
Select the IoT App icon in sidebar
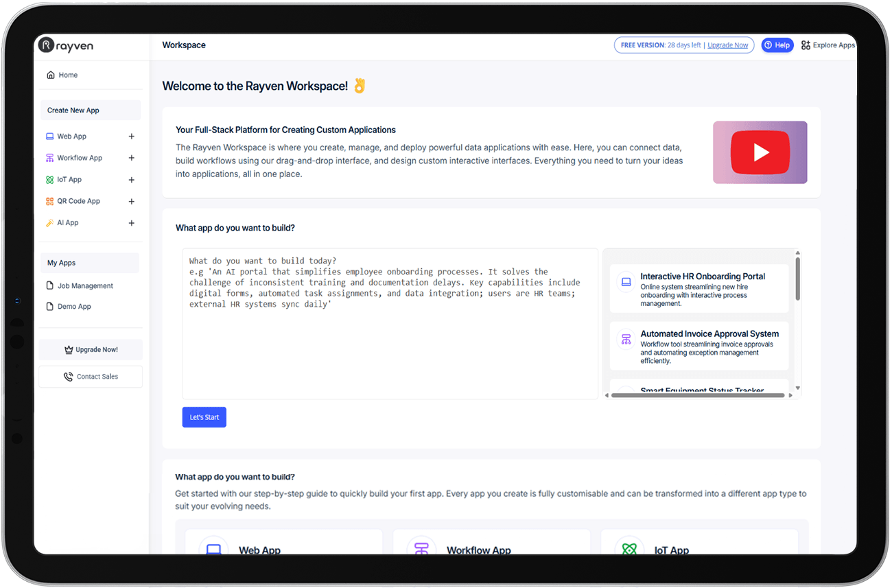pyautogui.click(x=49, y=179)
